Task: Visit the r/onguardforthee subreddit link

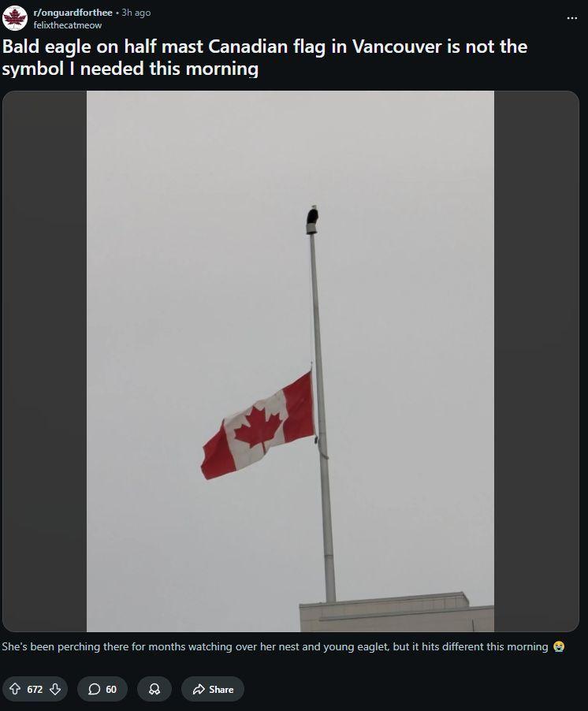Action: (73, 13)
